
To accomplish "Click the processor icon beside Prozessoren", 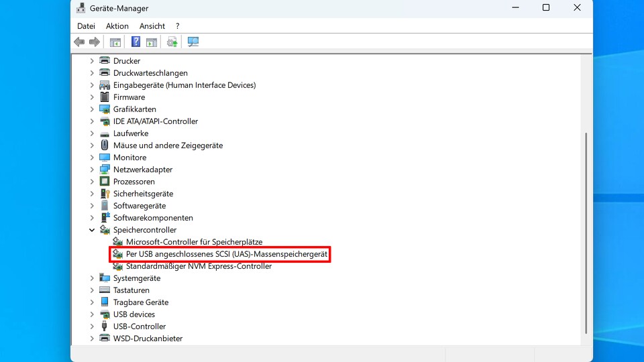I will click(x=105, y=182).
